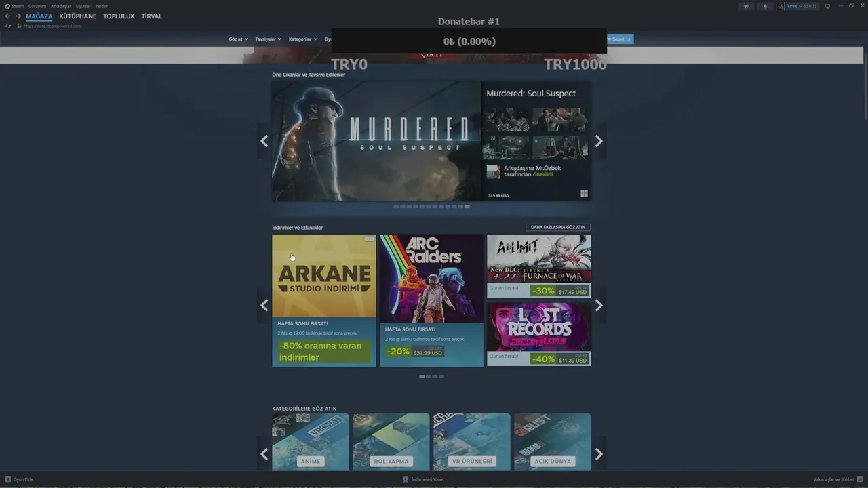The height and width of the screenshot is (488, 868).
Task: Switch to the TİRVAL profile tab
Action: tap(152, 16)
